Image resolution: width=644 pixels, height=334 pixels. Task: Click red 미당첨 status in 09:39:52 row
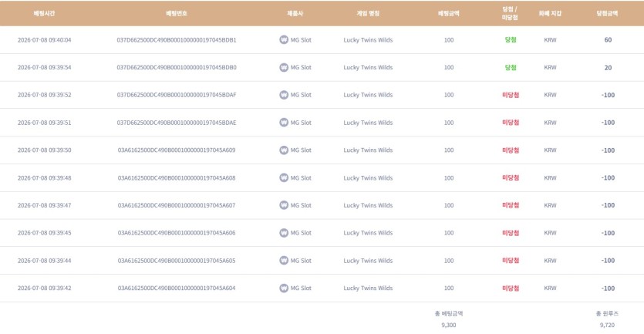pyautogui.click(x=511, y=95)
